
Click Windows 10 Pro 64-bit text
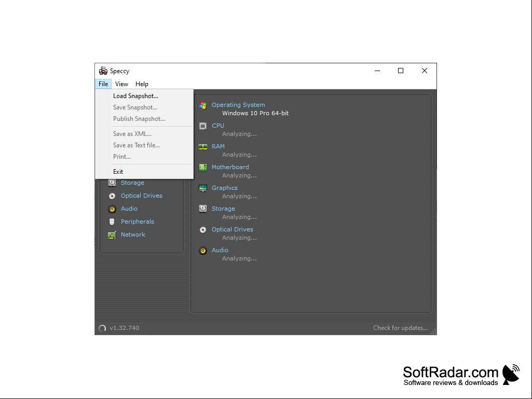tap(255, 113)
